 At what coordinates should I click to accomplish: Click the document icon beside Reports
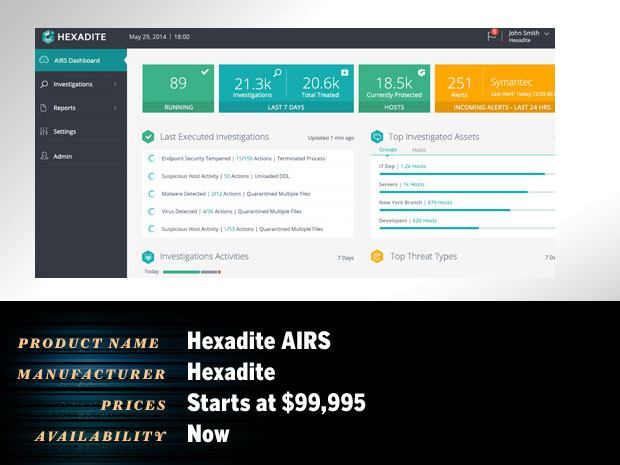tap(44, 108)
